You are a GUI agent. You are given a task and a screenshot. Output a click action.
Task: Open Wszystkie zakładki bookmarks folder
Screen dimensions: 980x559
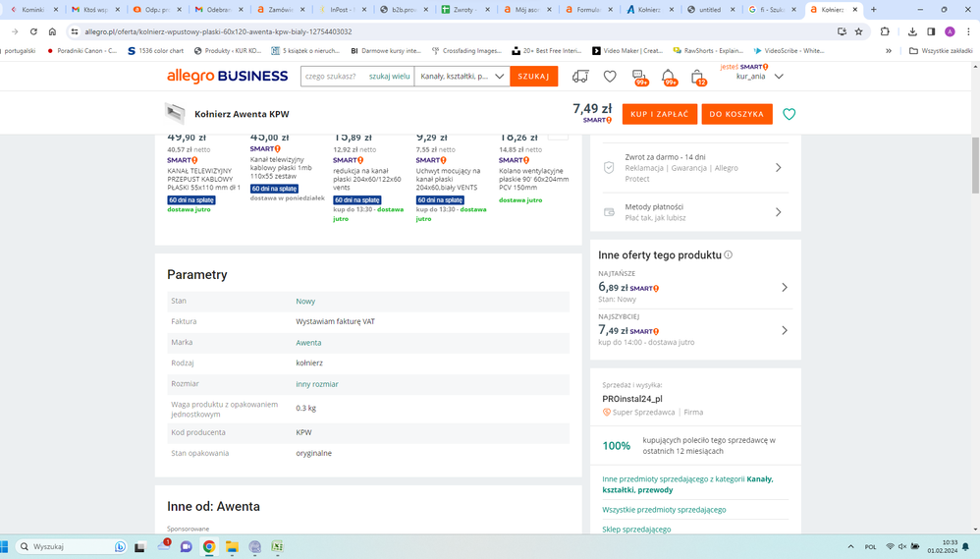tap(941, 51)
